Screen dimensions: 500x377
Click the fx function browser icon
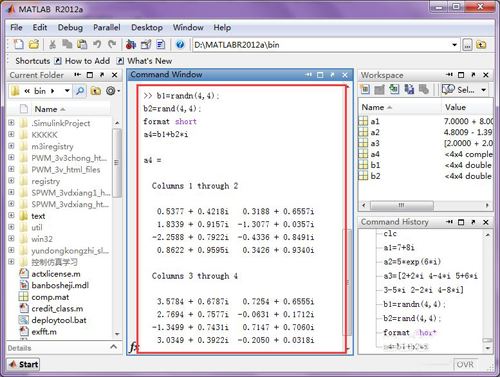coord(133,347)
